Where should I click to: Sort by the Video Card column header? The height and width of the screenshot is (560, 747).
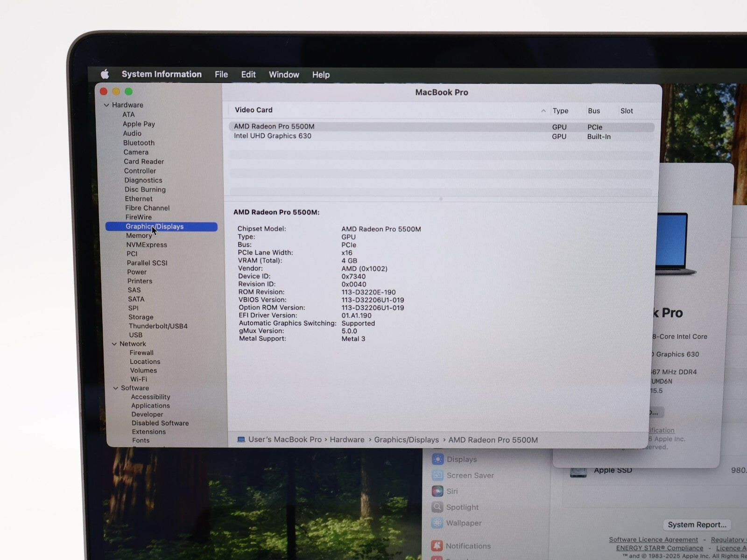[x=254, y=110]
